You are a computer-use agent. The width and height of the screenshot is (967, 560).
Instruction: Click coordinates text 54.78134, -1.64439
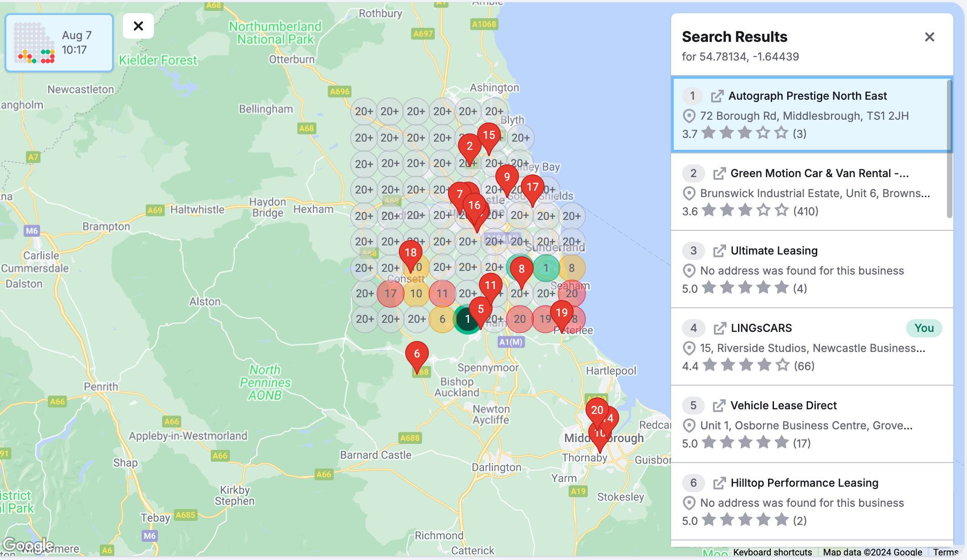point(749,57)
